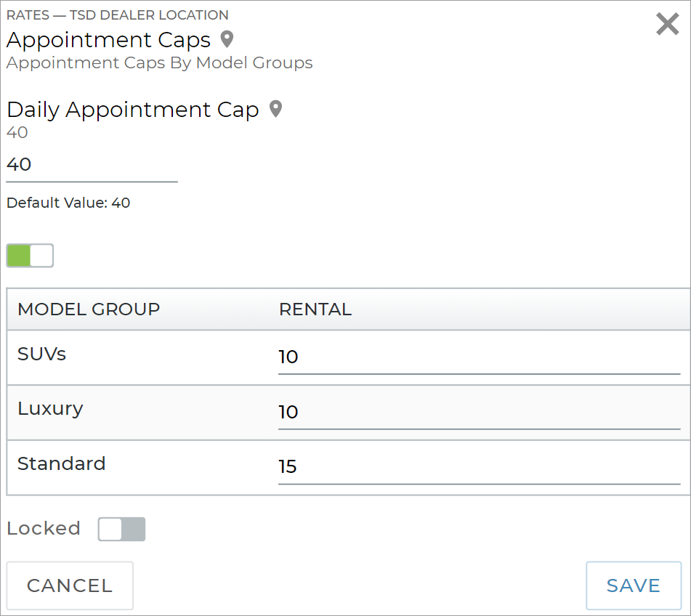Click the location pin icon beside Appointment Caps

(225, 40)
